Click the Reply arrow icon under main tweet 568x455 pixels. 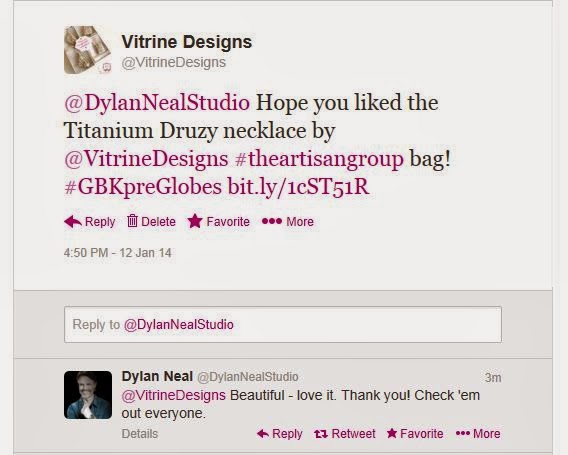point(73,221)
